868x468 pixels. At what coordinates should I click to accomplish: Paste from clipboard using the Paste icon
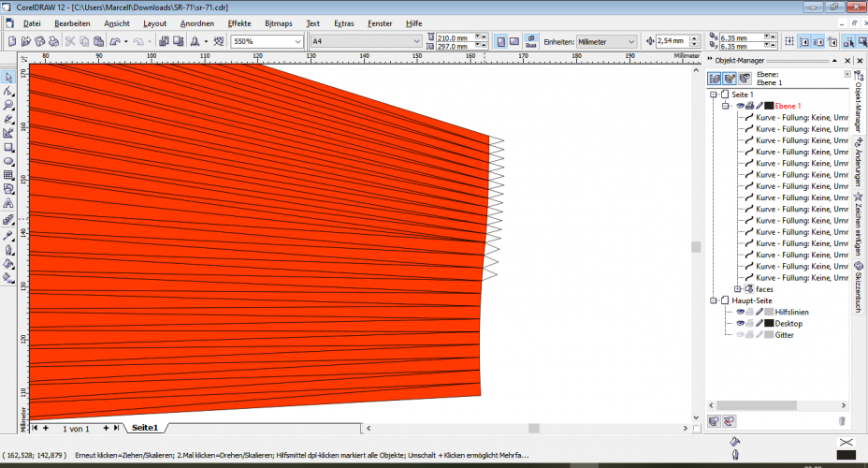click(x=98, y=41)
